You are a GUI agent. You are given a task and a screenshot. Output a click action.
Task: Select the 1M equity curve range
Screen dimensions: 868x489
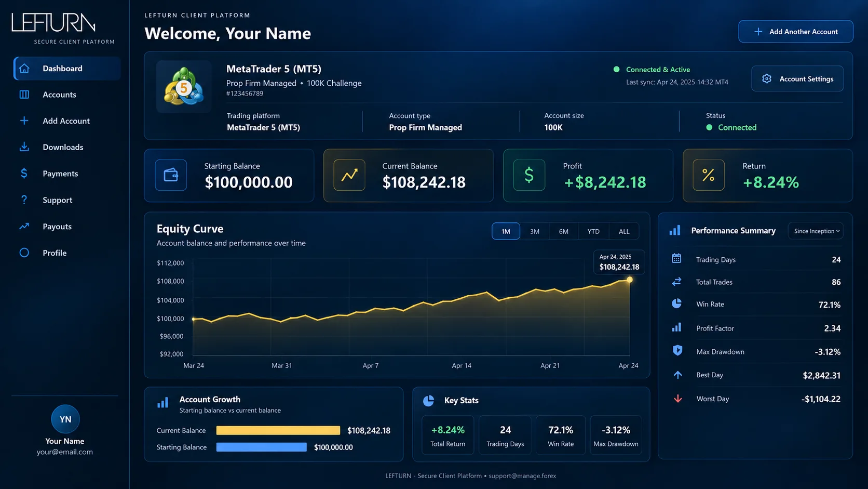click(x=506, y=231)
